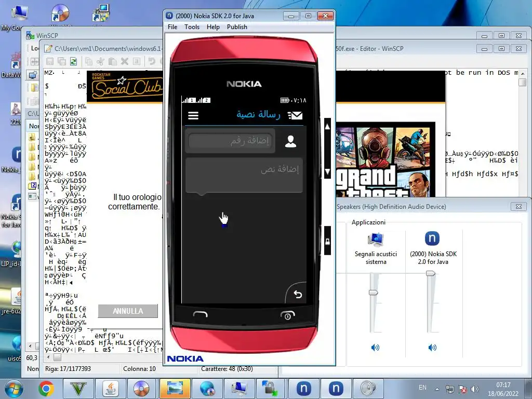Click the volume down side key arrow
This screenshot has width=532, height=399.
327,171
